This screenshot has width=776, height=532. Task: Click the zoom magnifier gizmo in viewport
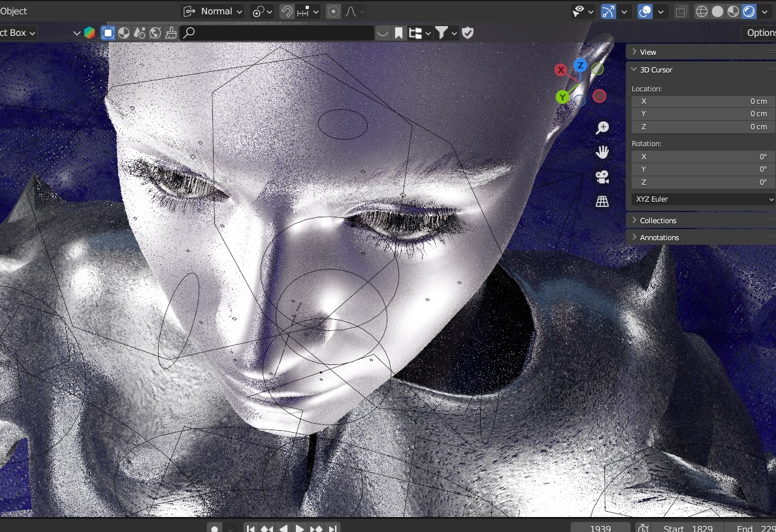point(602,128)
